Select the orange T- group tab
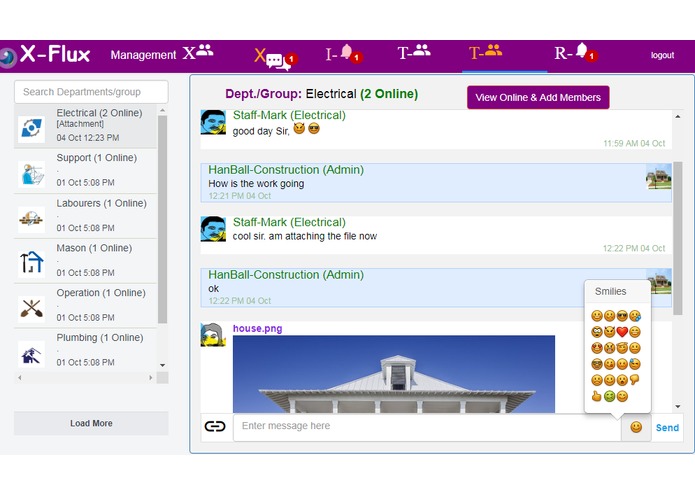 (485, 52)
